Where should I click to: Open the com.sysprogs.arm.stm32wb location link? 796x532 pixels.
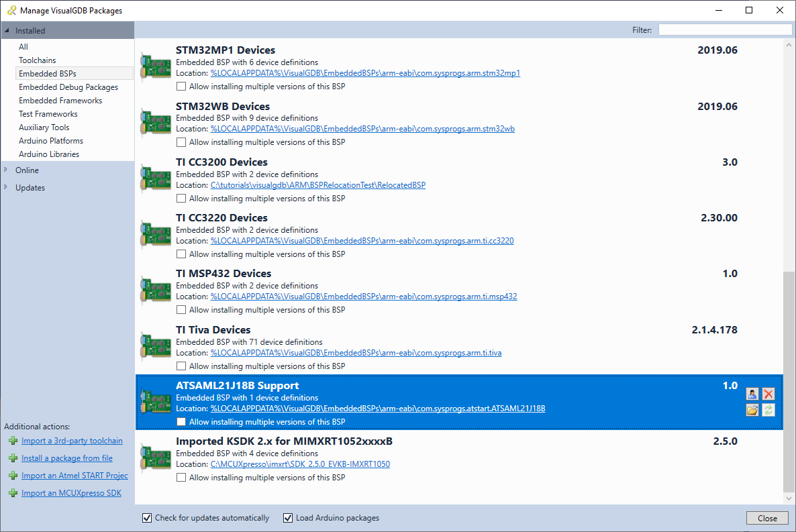tap(362, 129)
